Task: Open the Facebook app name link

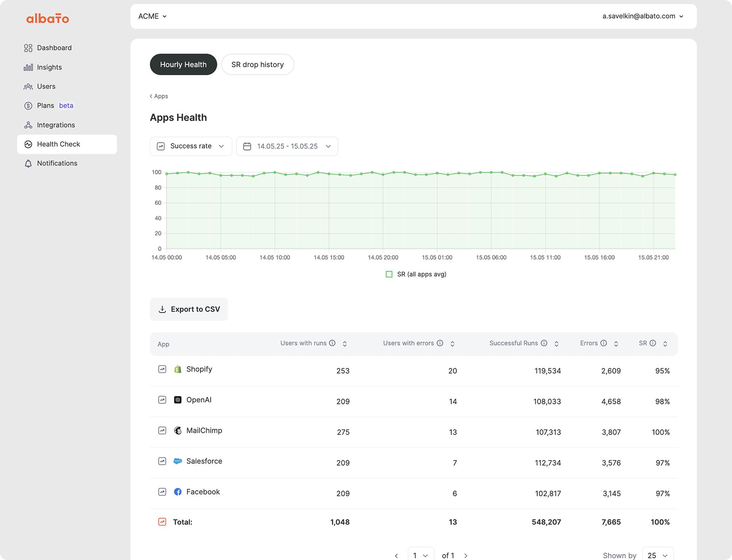Action: click(x=203, y=492)
